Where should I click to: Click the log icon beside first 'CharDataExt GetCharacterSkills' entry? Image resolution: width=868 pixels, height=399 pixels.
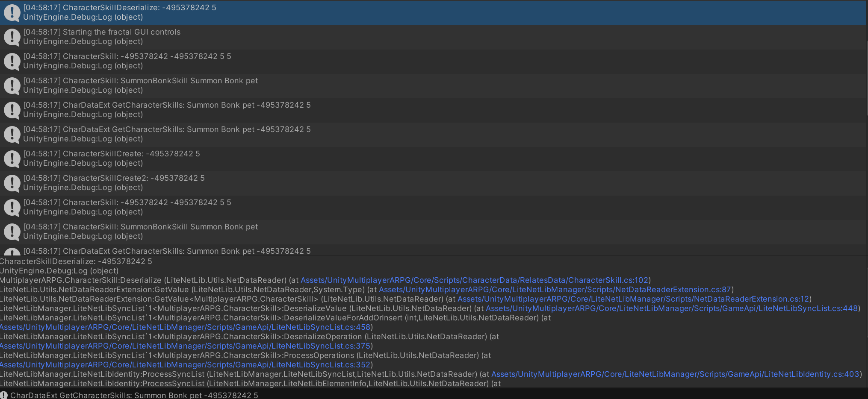pyautogui.click(x=12, y=110)
